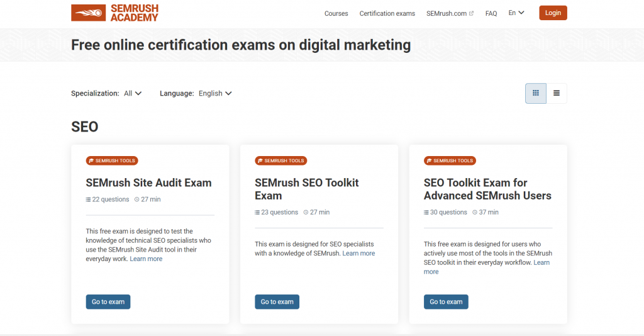644x336 pixels.
Task: Go to exam for SEMrush Site Audit
Action: [x=108, y=302]
